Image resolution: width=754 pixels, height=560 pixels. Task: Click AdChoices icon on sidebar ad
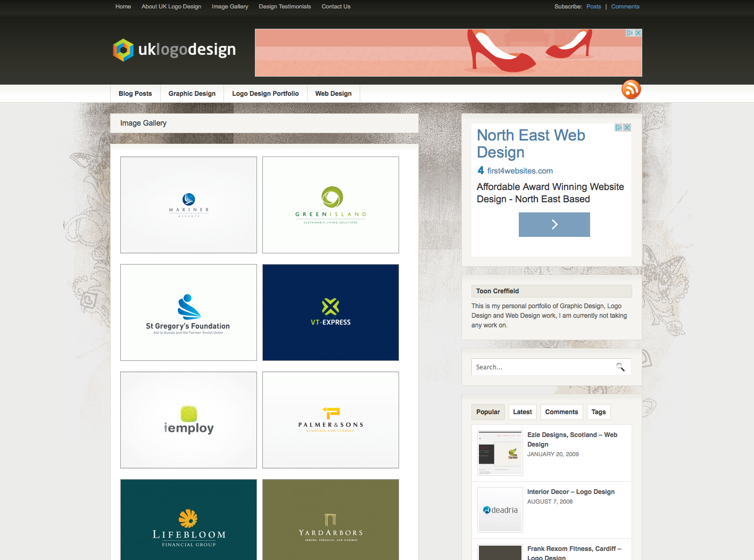coord(619,128)
